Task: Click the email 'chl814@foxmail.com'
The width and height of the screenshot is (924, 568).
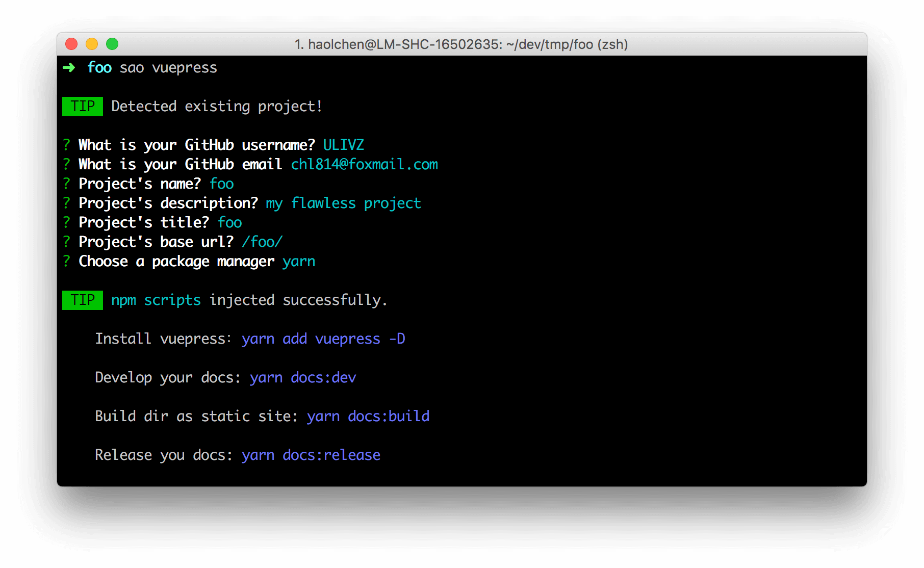Action: [x=365, y=164]
